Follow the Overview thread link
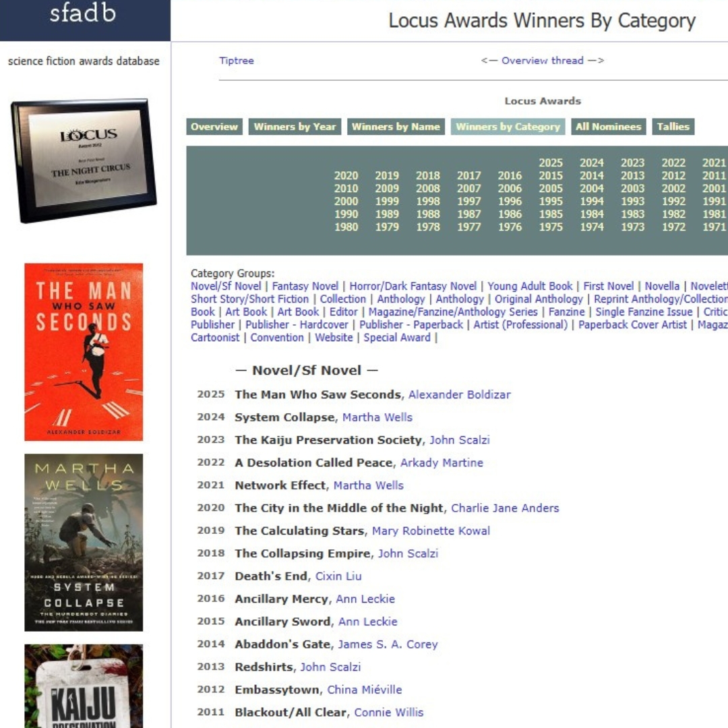This screenshot has height=728, width=728. click(x=542, y=61)
